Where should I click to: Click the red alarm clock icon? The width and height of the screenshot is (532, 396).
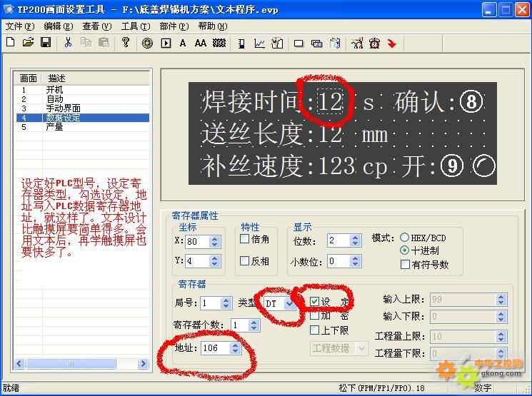(375, 43)
